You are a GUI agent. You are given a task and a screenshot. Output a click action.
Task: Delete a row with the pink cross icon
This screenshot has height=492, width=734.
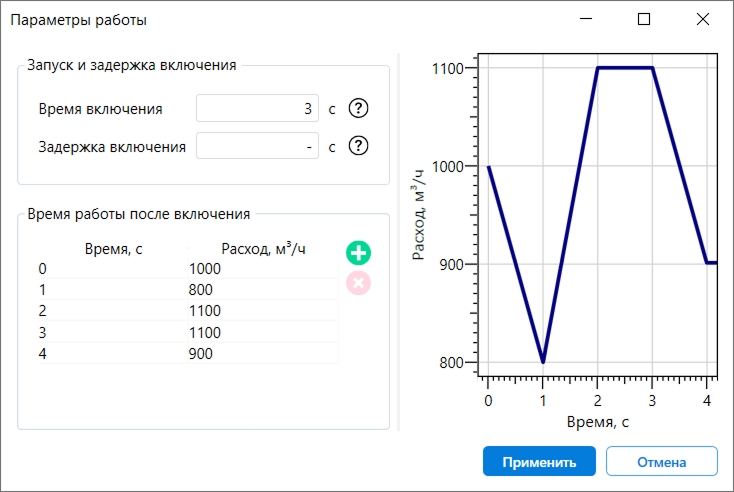point(359,283)
